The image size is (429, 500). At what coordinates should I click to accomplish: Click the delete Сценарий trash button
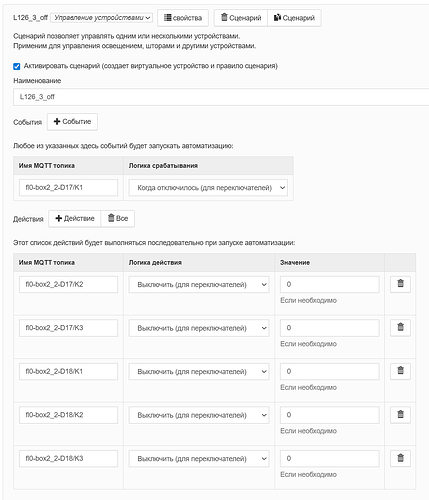[x=241, y=18]
